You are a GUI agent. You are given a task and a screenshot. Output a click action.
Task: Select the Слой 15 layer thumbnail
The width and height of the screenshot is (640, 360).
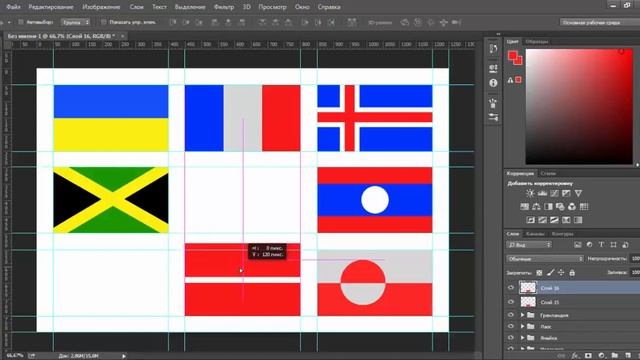tap(528, 302)
